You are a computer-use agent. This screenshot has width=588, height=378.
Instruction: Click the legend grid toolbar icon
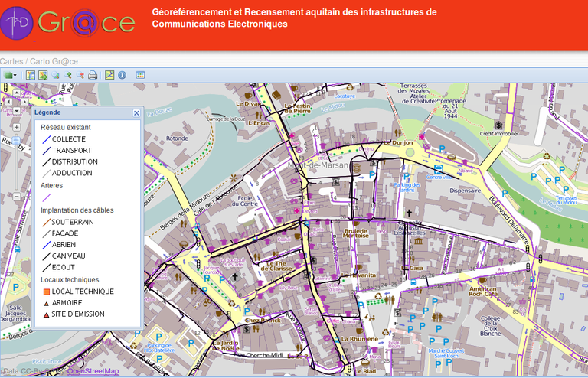[140, 75]
